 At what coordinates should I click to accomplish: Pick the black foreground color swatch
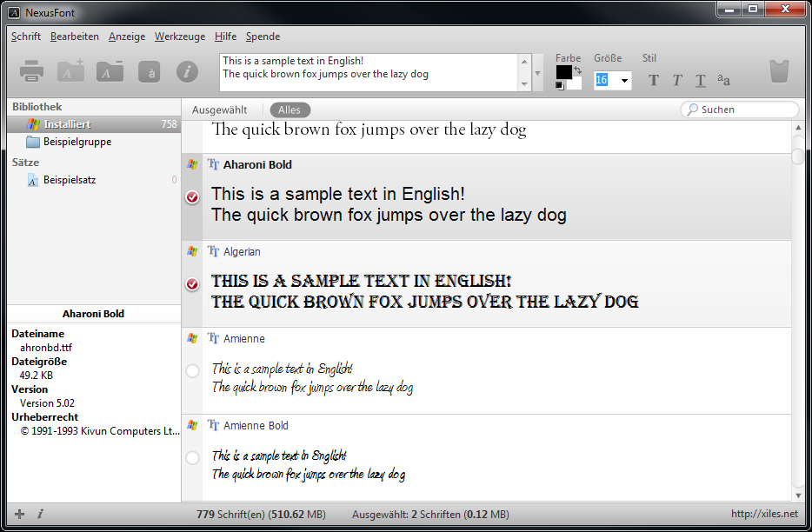click(563, 72)
